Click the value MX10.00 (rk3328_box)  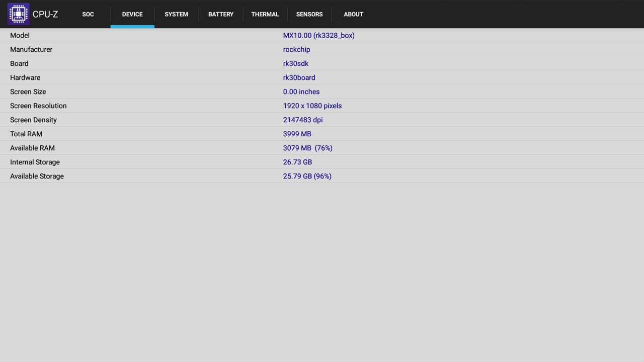pos(319,35)
